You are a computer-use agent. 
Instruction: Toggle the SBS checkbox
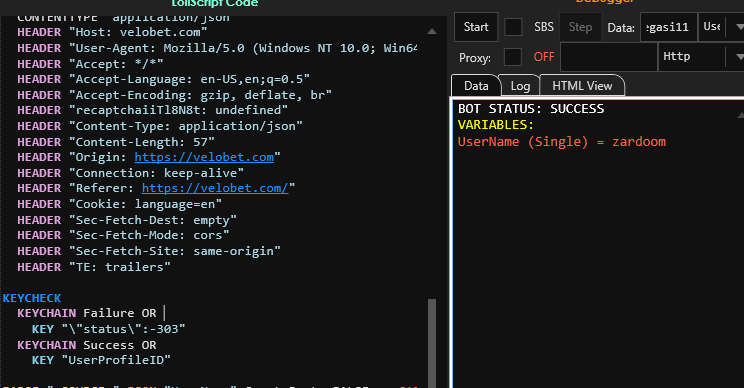pyautogui.click(x=513, y=27)
